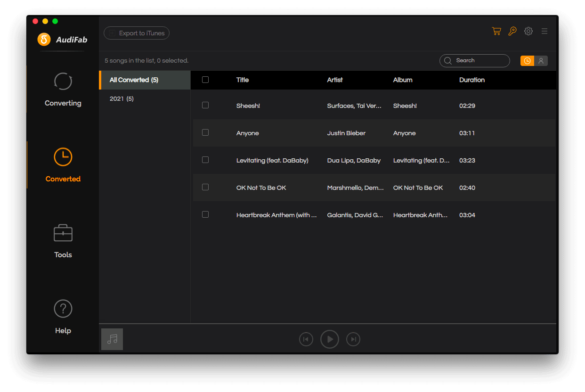585x392 pixels.
Task: Click the yellow minimize window button
Action: (x=45, y=21)
